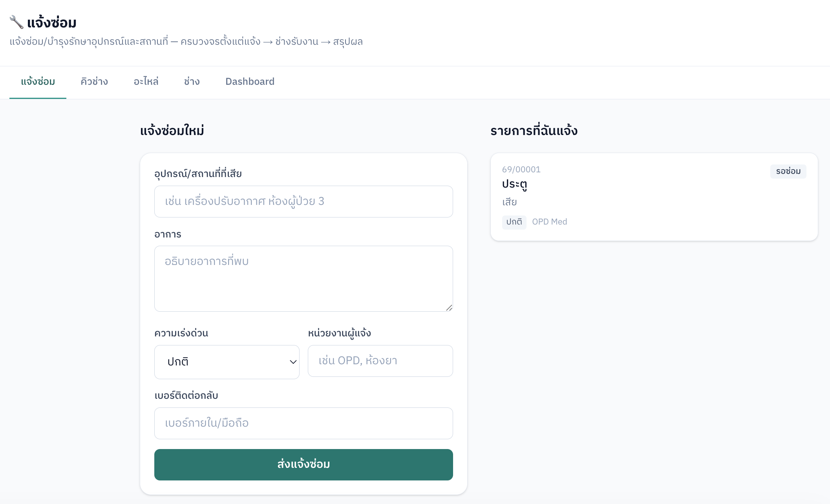Image resolution: width=830 pixels, height=504 pixels.
Task: Open the อะไหล่ tab
Action: pos(146,82)
